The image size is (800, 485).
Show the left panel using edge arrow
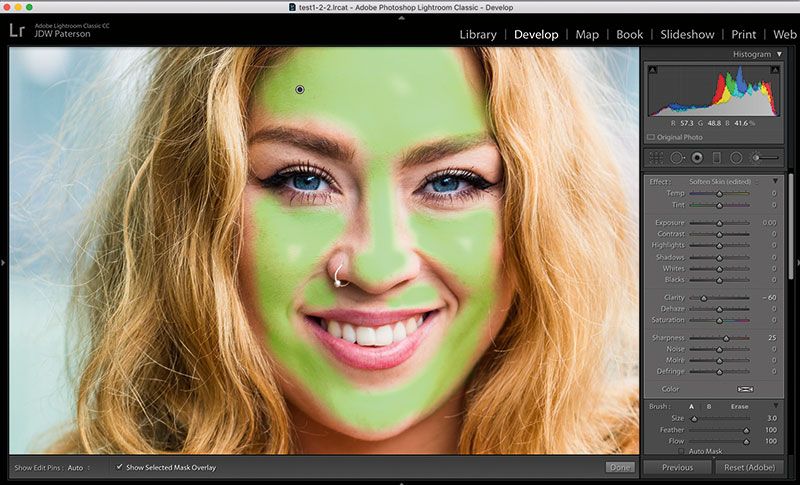3,263
